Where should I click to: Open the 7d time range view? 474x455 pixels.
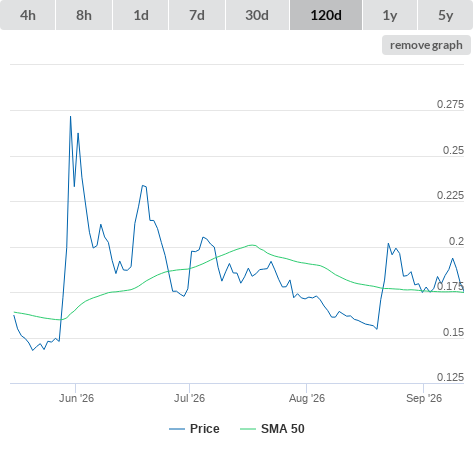point(197,15)
